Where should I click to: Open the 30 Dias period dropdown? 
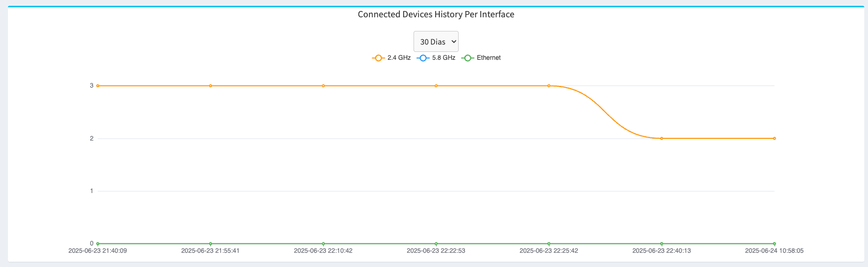point(436,41)
